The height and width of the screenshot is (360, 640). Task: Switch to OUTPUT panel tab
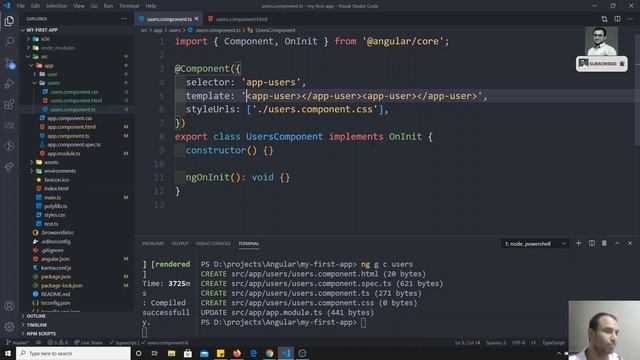[x=180, y=244]
